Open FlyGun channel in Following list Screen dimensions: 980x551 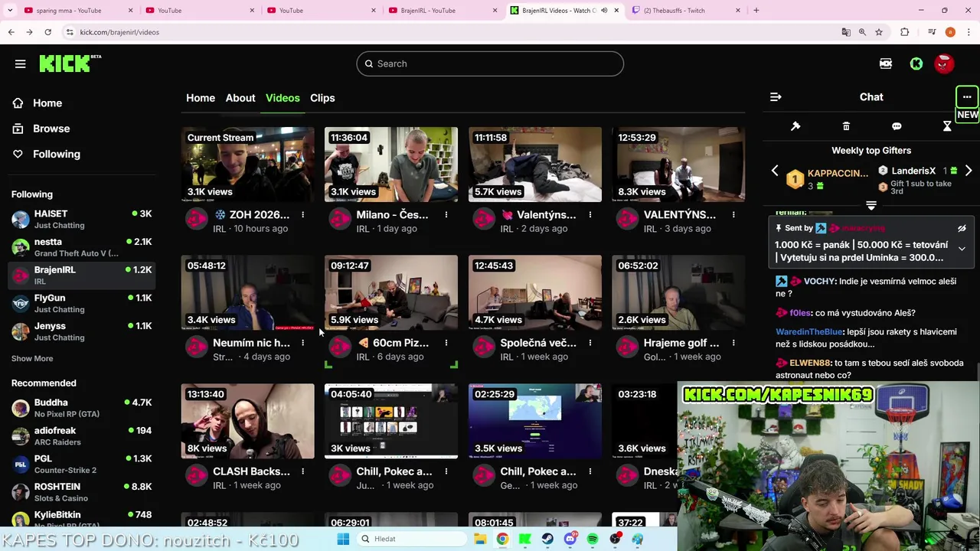coord(81,303)
